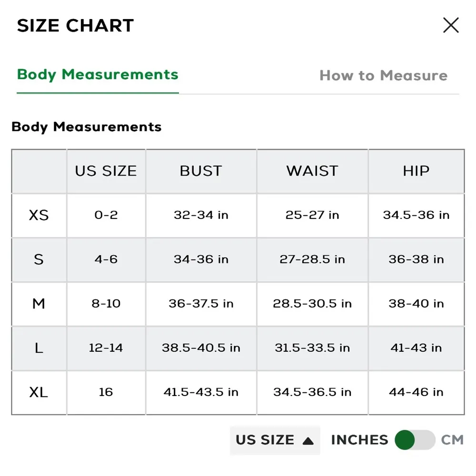Screen dimensions: 476x476
Task: Switch to the How to Measure tab
Action: pos(383,75)
